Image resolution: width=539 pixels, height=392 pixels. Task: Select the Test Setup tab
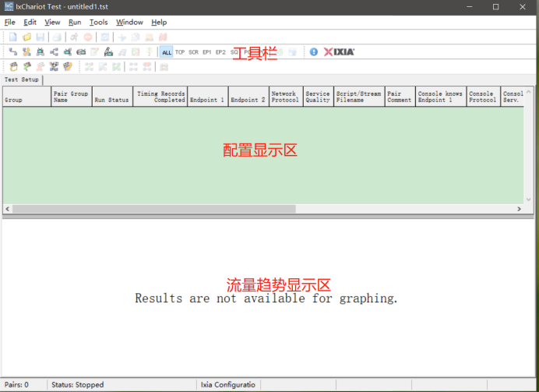[x=22, y=79]
